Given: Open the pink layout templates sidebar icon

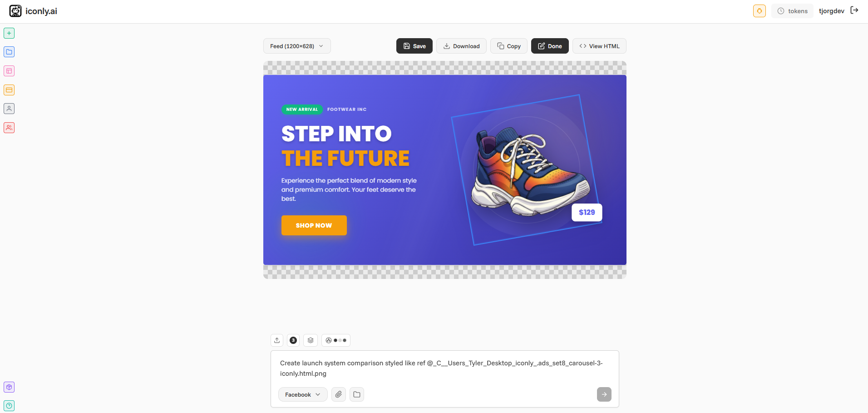Looking at the screenshot, I should tap(9, 71).
